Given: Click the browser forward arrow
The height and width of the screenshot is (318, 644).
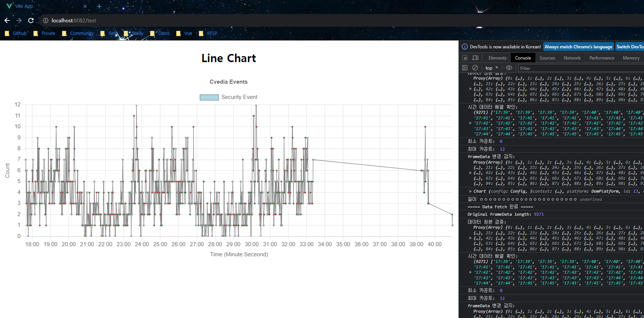Looking at the screenshot, I should pyautogui.click(x=19, y=20).
